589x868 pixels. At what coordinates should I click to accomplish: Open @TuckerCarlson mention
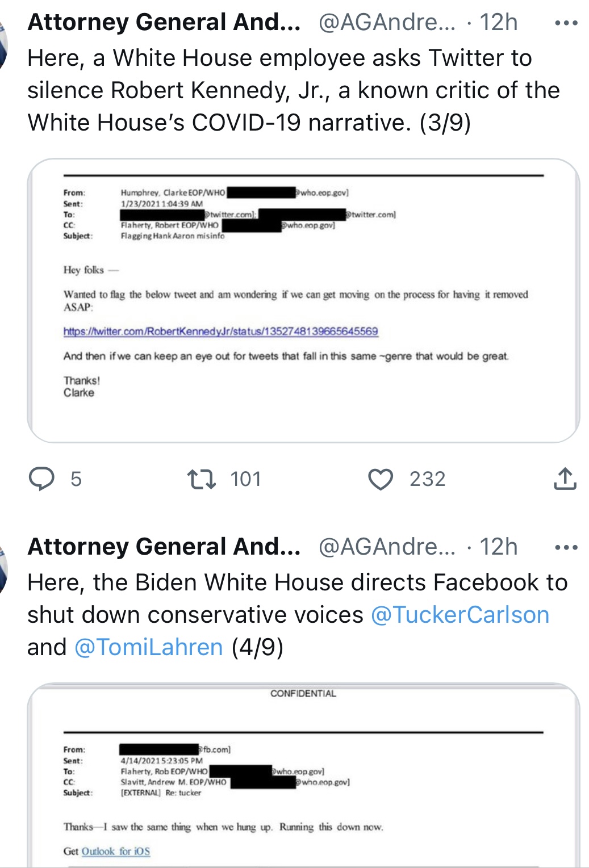[460, 615]
